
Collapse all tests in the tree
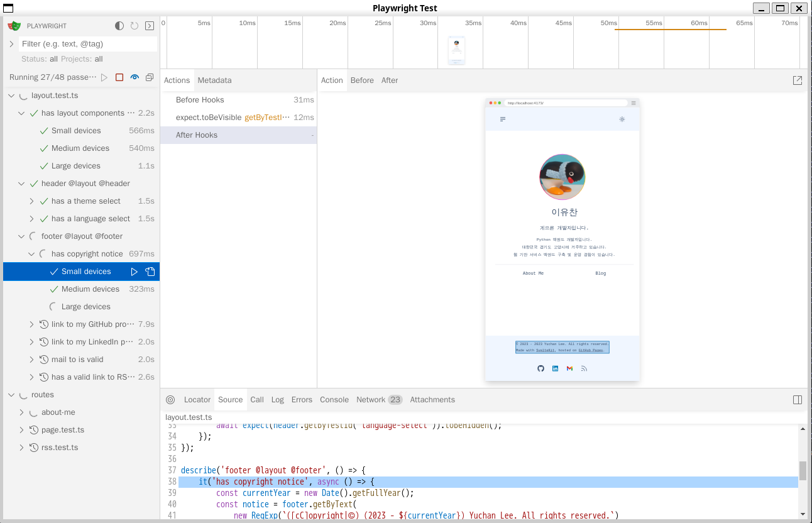pos(150,77)
